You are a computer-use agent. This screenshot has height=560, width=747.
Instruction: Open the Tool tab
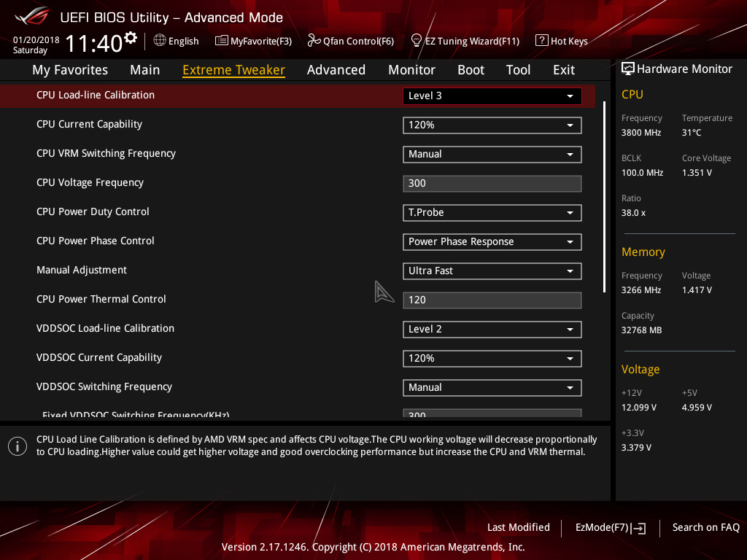point(519,70)
